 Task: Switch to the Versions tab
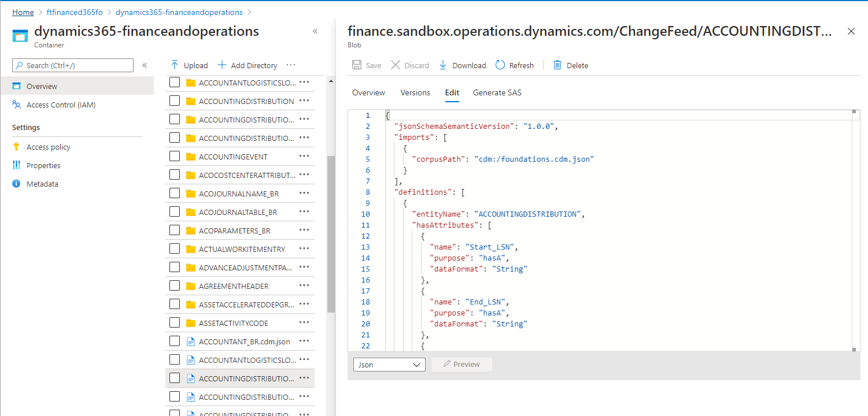415,92
